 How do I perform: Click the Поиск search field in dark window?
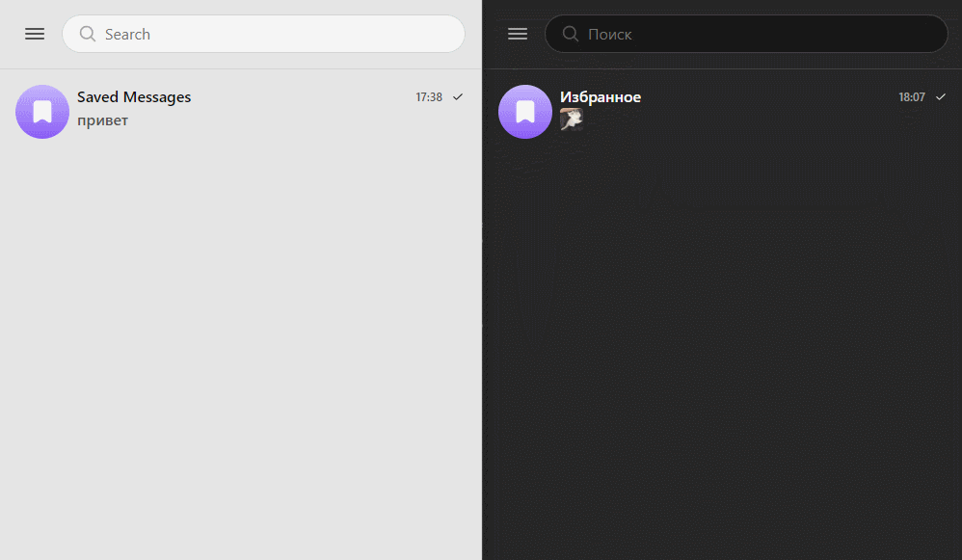pos(746,34)
